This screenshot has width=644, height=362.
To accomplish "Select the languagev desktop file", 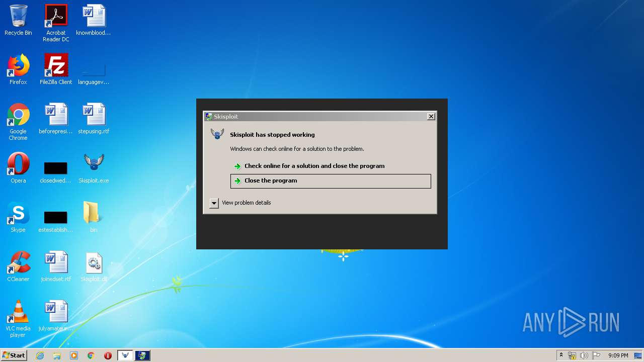I will (94, 73).
